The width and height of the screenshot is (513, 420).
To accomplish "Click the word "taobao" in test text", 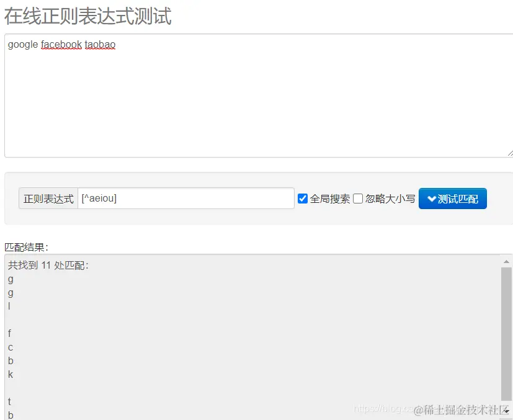I will point(100,45).
